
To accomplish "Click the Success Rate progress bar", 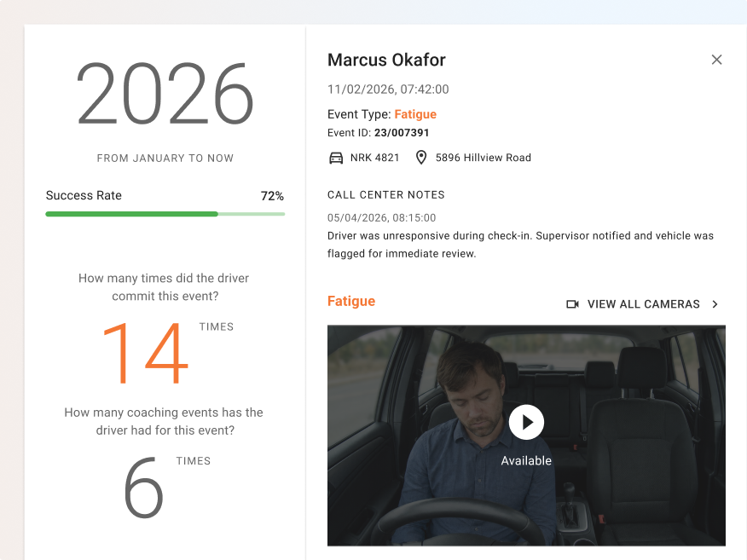I will coord(165,214).
